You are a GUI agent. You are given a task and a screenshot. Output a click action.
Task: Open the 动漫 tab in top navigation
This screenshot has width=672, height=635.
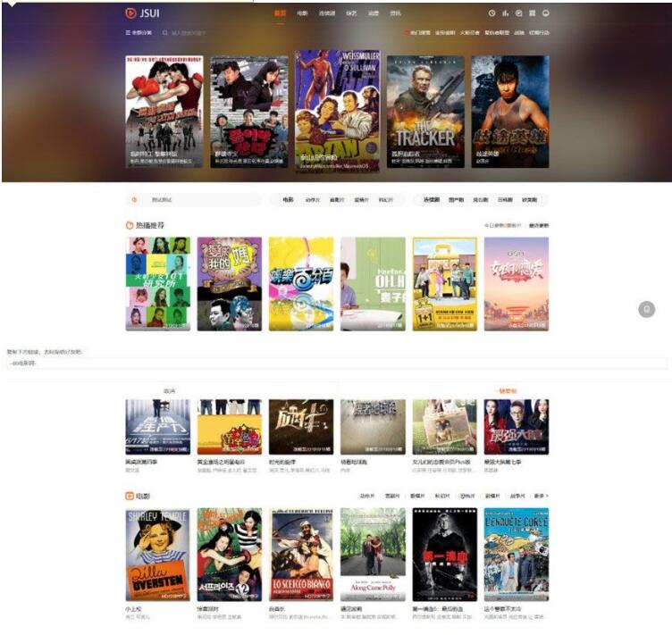374,13
